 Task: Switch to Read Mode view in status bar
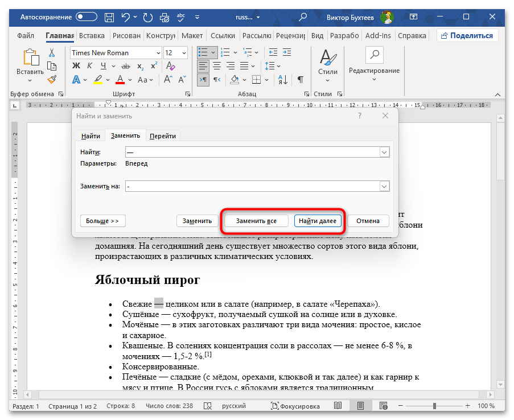click(338, 406)
